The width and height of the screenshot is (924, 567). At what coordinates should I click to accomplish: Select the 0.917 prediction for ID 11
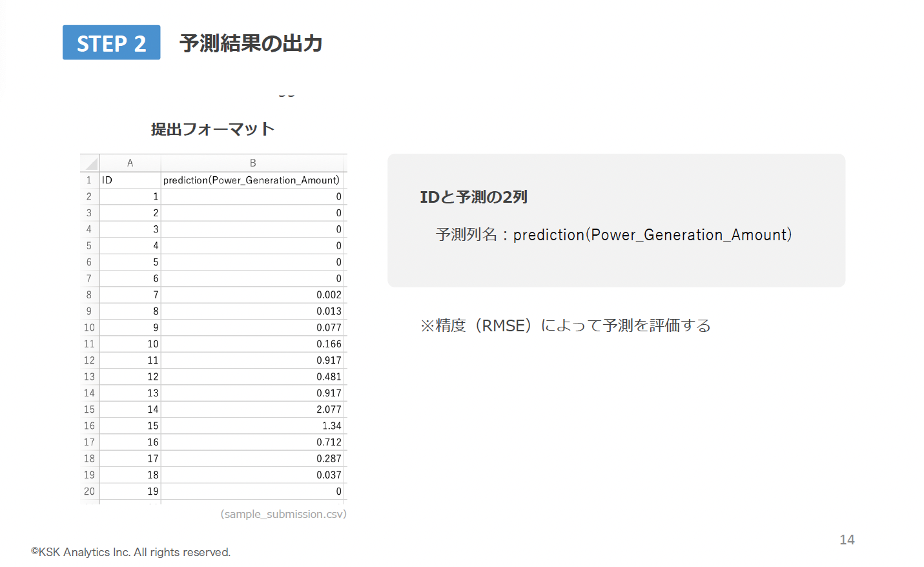[x=252, y=360]
